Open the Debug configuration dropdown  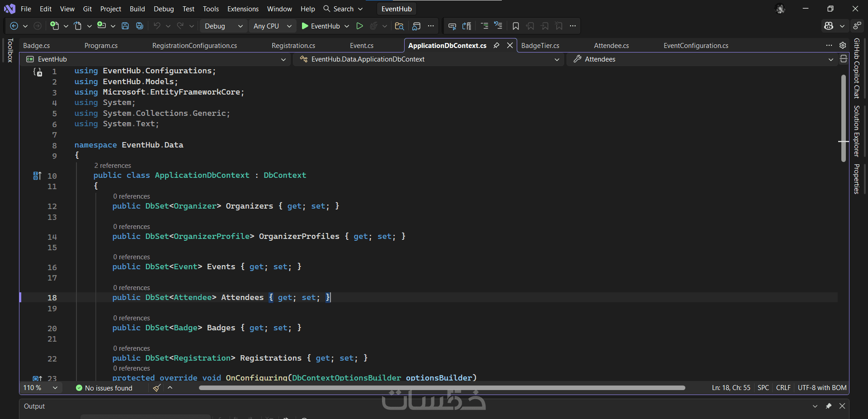pos(224,26)
